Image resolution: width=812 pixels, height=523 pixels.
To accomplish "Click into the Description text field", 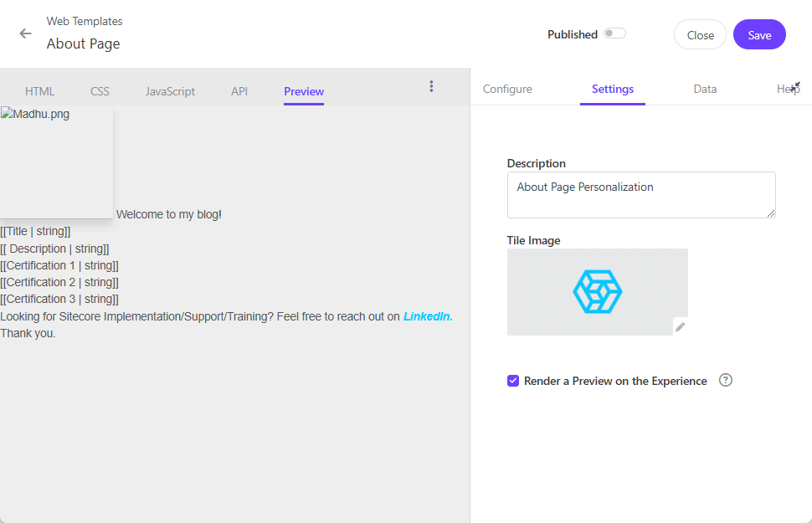I will click(x=640, y=195).
